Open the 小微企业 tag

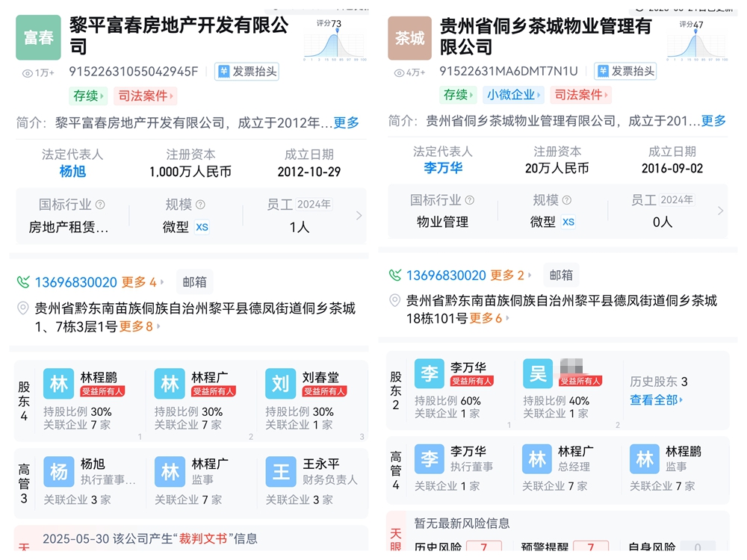tap(514, 95)
